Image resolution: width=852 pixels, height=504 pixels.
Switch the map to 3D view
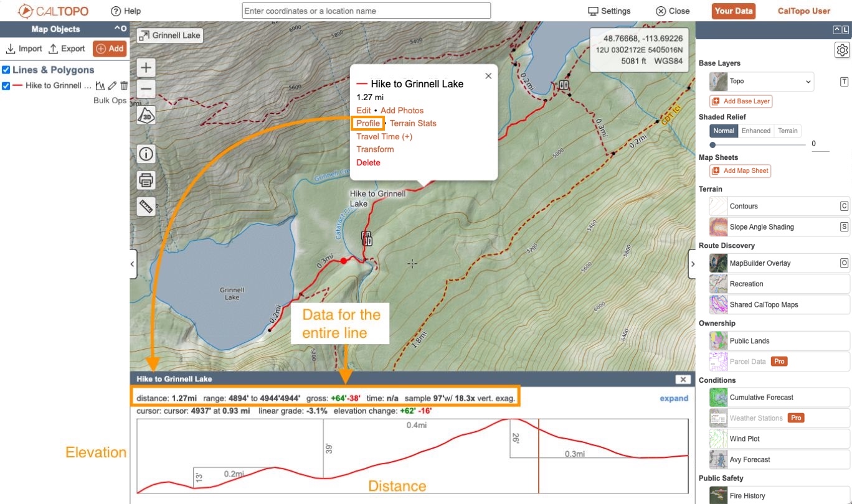[146, 115]
